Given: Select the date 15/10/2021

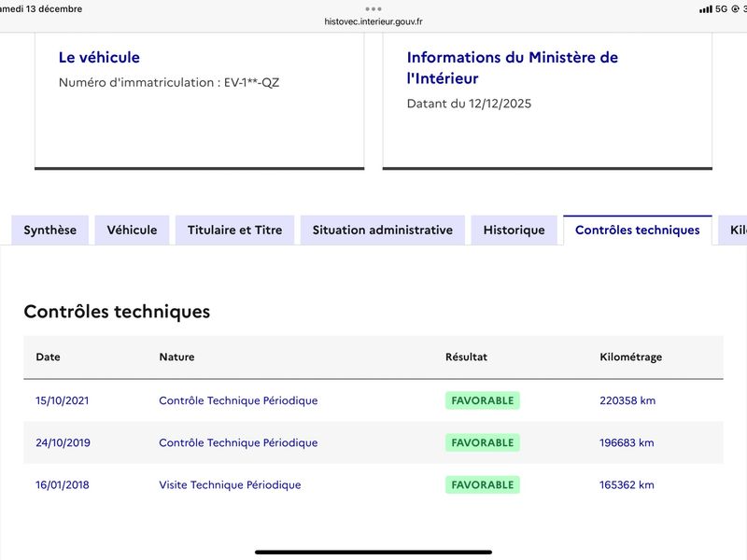Looking at the screenshot, I should [63, 400].
